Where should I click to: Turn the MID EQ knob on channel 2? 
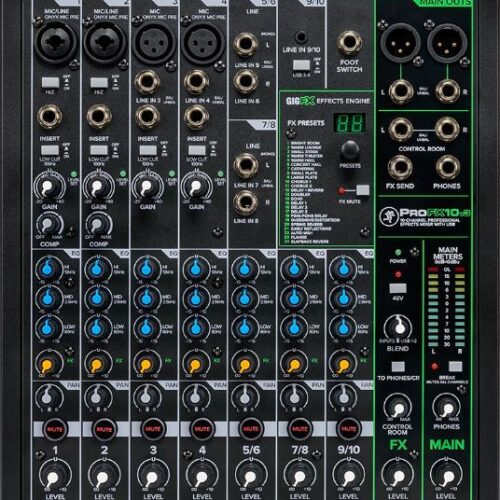point(97,298)
